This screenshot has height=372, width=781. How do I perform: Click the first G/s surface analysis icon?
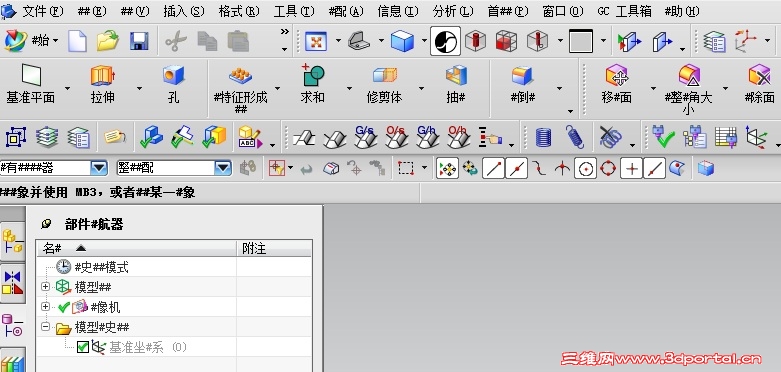[365, 137]
